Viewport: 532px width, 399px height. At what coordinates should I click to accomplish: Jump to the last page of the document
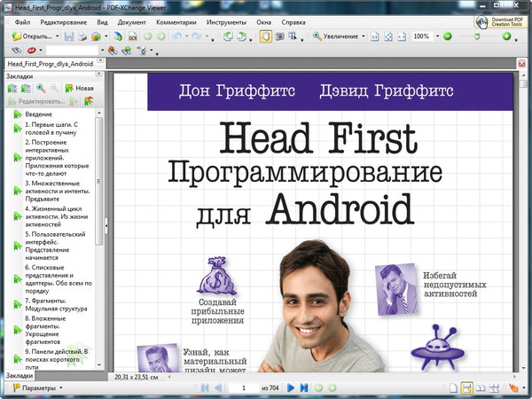pyautogui.click(x=303, y=388)
